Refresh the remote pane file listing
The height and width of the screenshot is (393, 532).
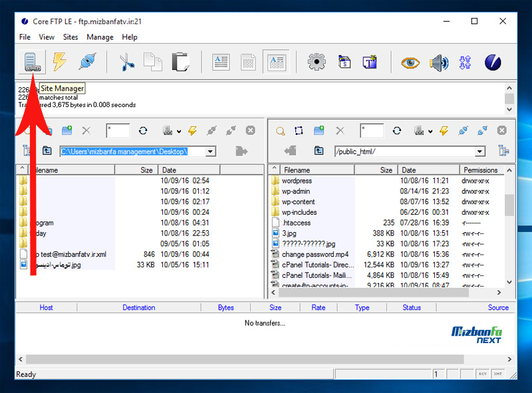(397, 130)
